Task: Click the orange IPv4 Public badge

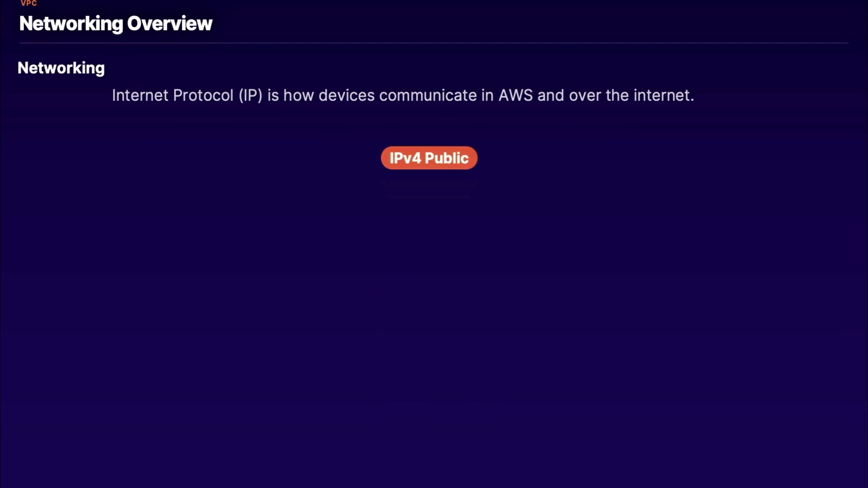Action: click(x=429, y=158)
